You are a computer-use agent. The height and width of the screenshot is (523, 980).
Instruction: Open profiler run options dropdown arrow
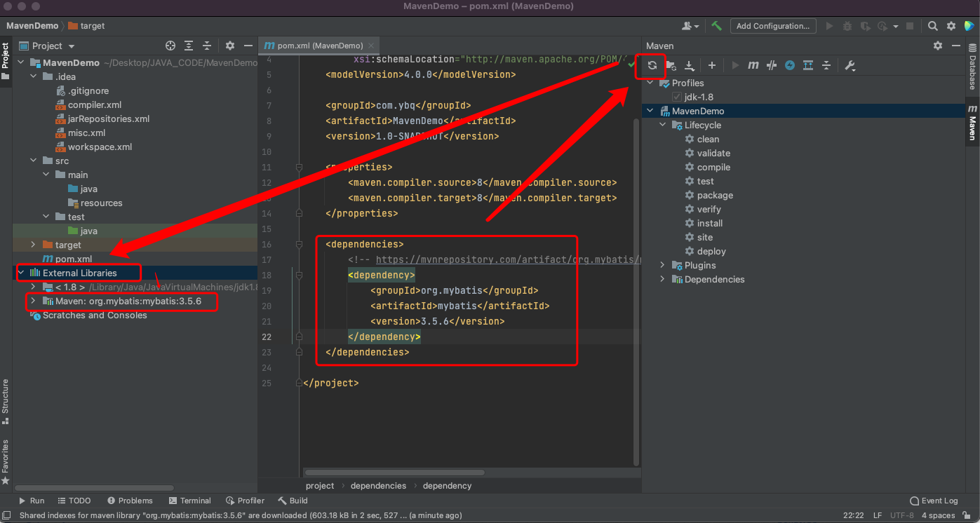coord(896,27)
